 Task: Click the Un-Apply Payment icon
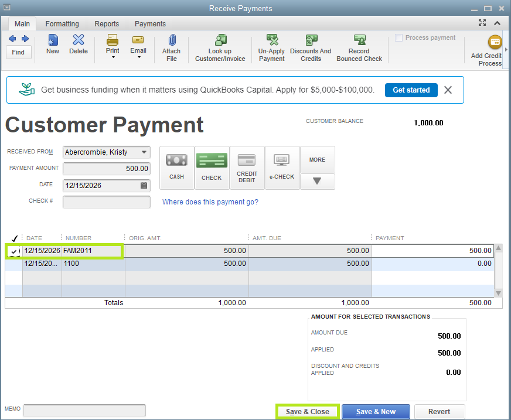click(272, 40)
